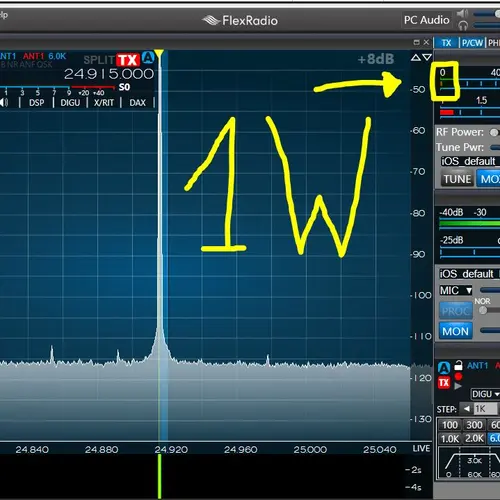Click the down triangle scale arrow on panadapter
This screenshot has height=500, width=500.
pos(427,57)
